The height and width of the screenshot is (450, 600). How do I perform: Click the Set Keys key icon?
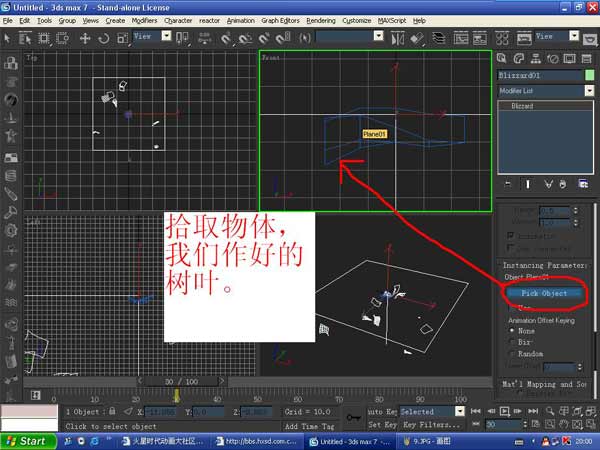pyautogui.click(x=354, y=417)
